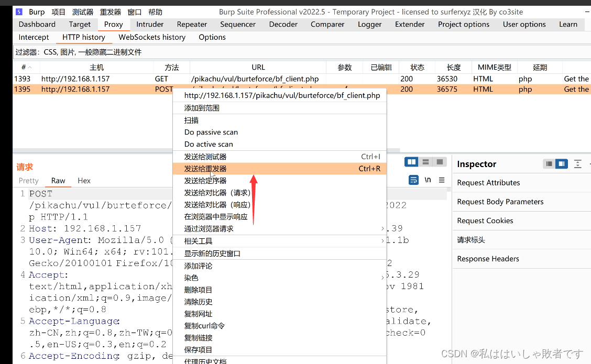The height and width of the screenshot is (364, 591).
Task: Click the 过滤器 filter bar
Action: point(302,52)
